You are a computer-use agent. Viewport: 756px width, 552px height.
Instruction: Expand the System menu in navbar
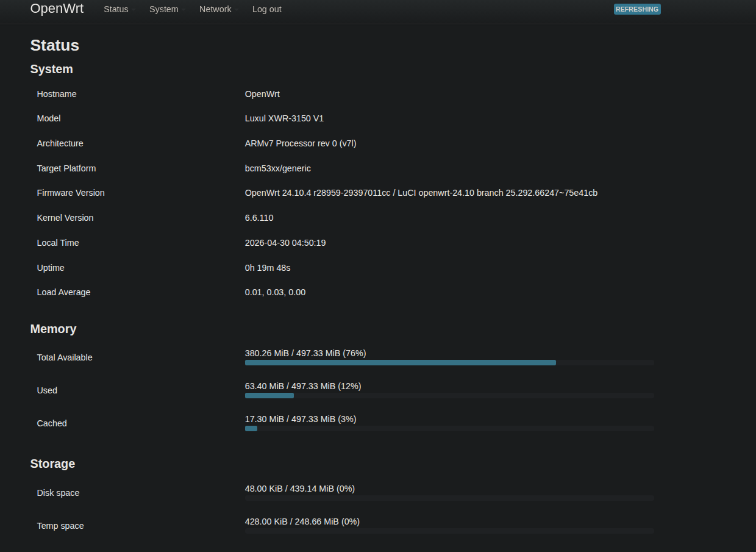(x=167, y=9)
